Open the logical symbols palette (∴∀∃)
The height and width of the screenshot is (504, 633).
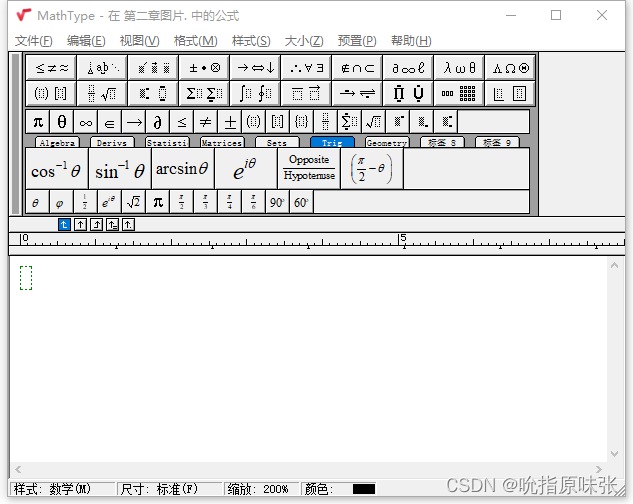click(306, 68)
